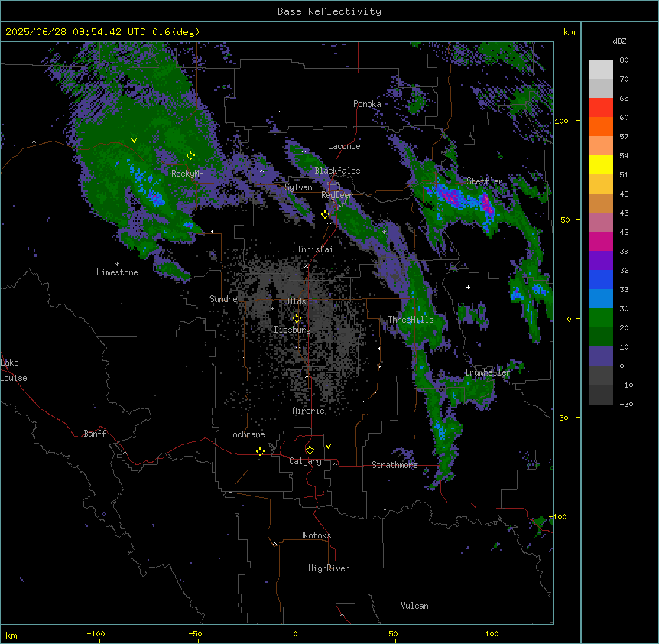Select the orange 60 dBZ legend swatch
The image size is (659, 644).
tap(601, 126)
